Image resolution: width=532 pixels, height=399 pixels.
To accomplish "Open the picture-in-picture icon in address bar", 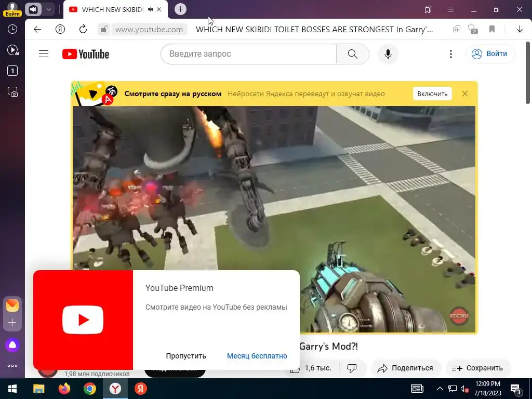I will (456, 29).
